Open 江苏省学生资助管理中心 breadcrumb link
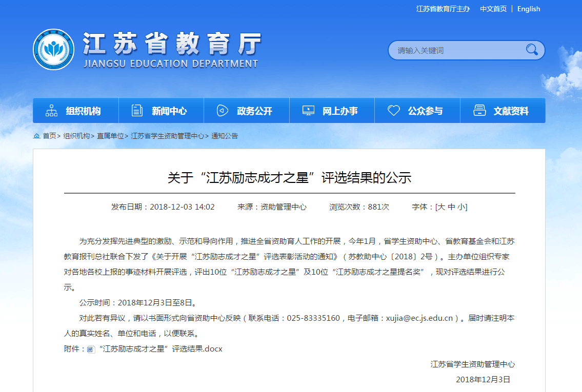This screenshot has width=582, height=392. tap(168, 136)
